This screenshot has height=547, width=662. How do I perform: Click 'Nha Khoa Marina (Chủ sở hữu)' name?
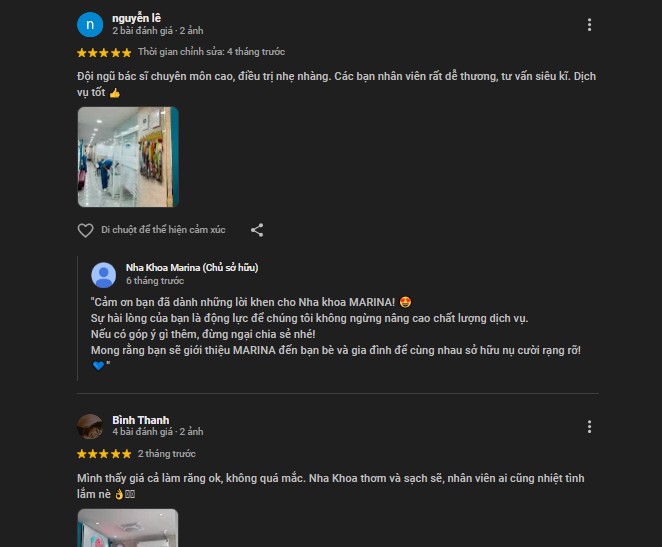(x=192, y=268)
